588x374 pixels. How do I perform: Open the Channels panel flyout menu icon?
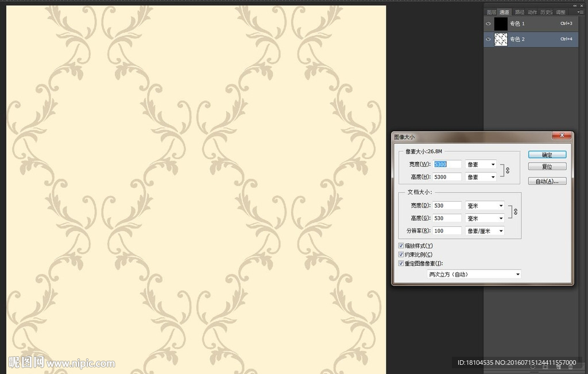pyautogui.click(x=580, y=13)
